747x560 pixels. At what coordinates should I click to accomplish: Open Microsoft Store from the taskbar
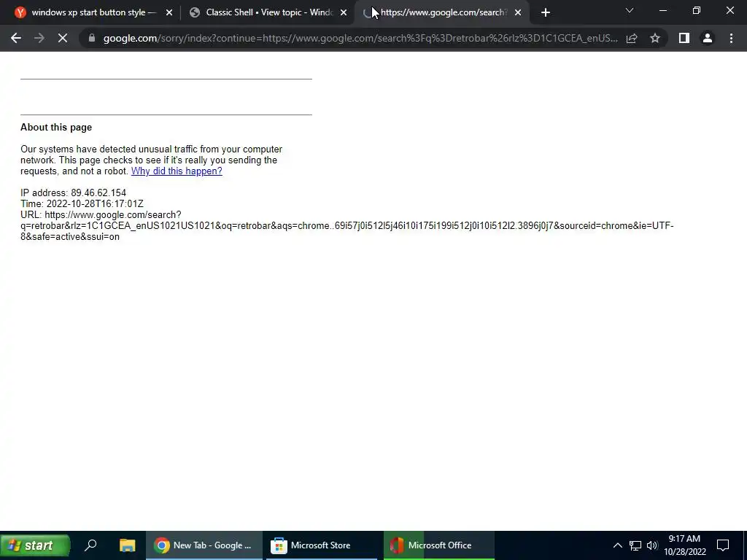pyautogui.click(x=322, y=545)
